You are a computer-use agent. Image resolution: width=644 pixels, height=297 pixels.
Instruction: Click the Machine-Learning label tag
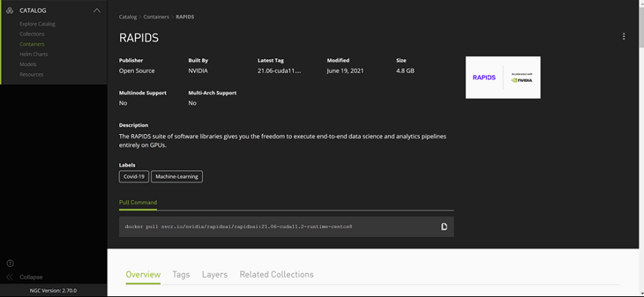pyautogui.click(x=177, y=177)
